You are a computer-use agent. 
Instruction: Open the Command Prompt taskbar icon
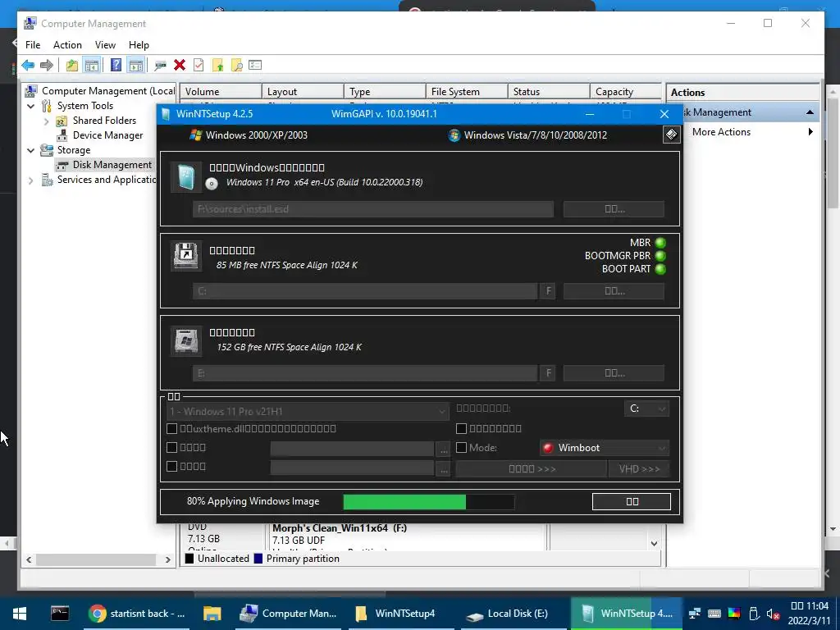click(60, 614)
